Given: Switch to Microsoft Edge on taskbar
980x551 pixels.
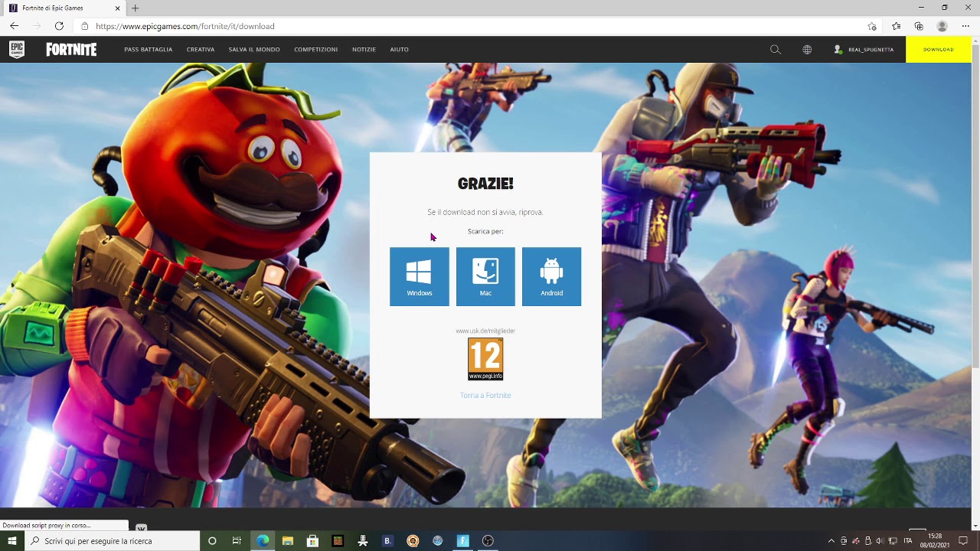Looking at the screenshot, I should pos(263,541).
